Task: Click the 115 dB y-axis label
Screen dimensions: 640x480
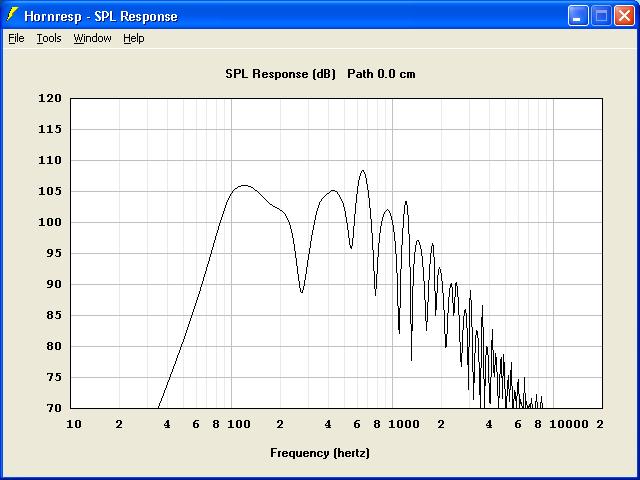Action: pyautogui.click(x=50, y=129)
